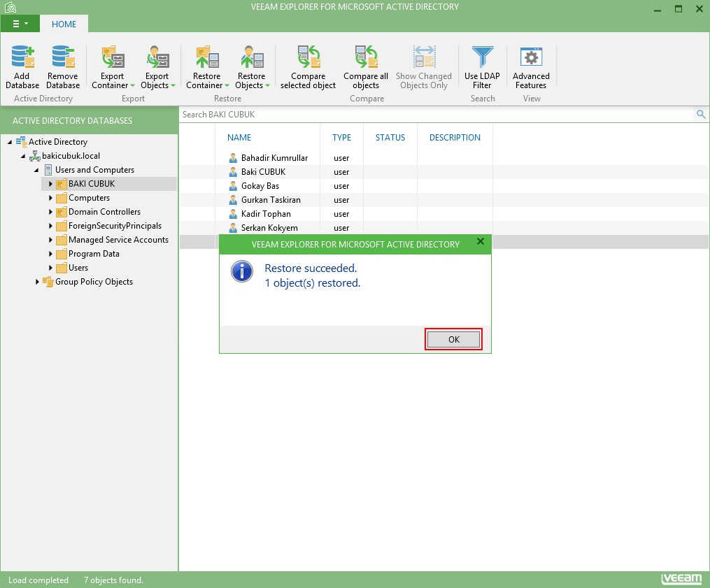710x588 pixels.
Task: Click the Group Policy Objects folder icon
Action: [x=48, y=282]
